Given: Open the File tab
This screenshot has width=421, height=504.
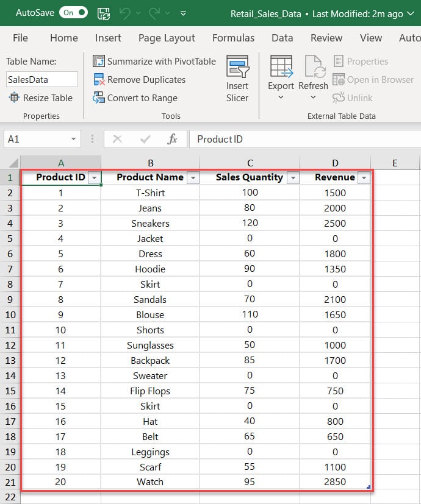Looking at the screenshot, I should pos(20,38).
